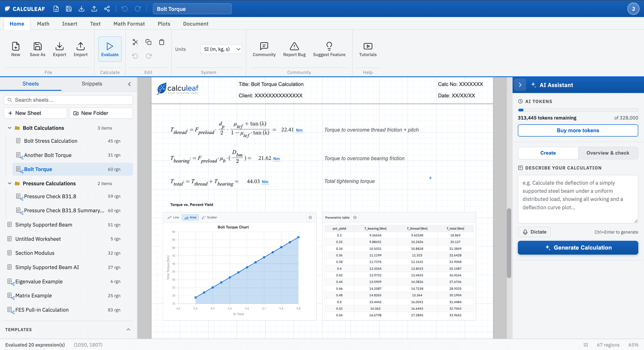Click the New Folder button
The image size is (644, 350).
click(101, 113)
